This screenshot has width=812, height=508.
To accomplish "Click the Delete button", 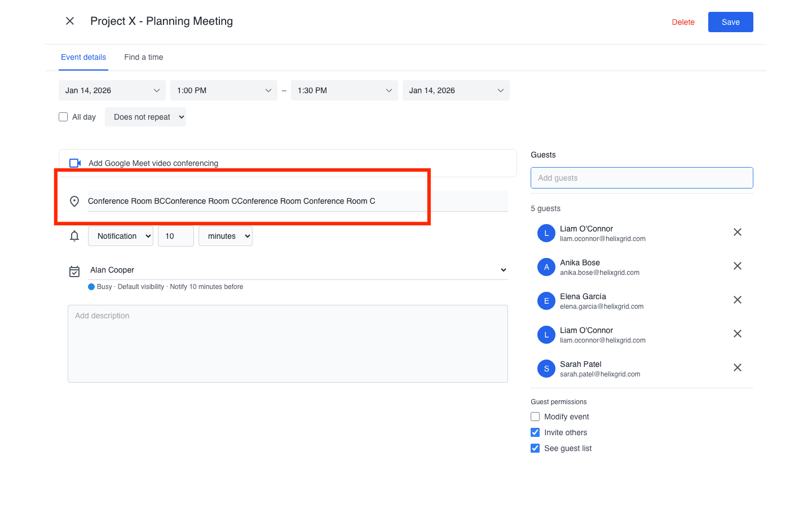I will (x=683, y=22).
